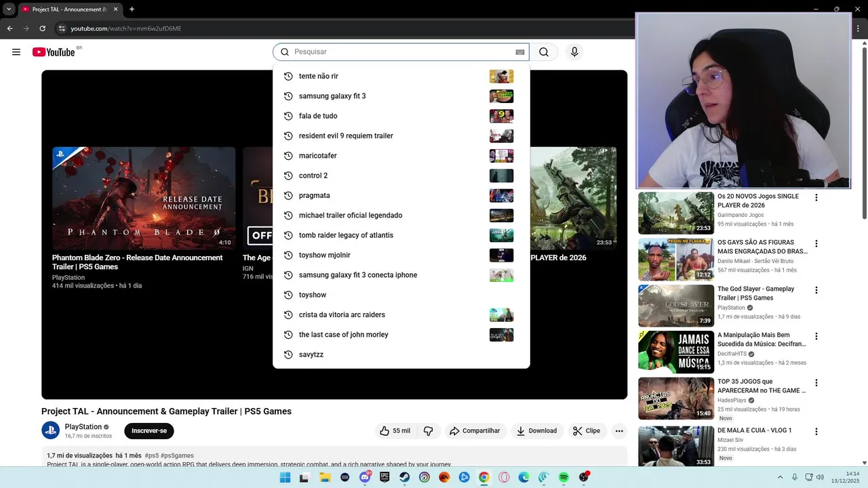Open Phantom Blade Zero end-screen video thumbnail
Viewport: 868px width, 488px height.
point(144,199)
